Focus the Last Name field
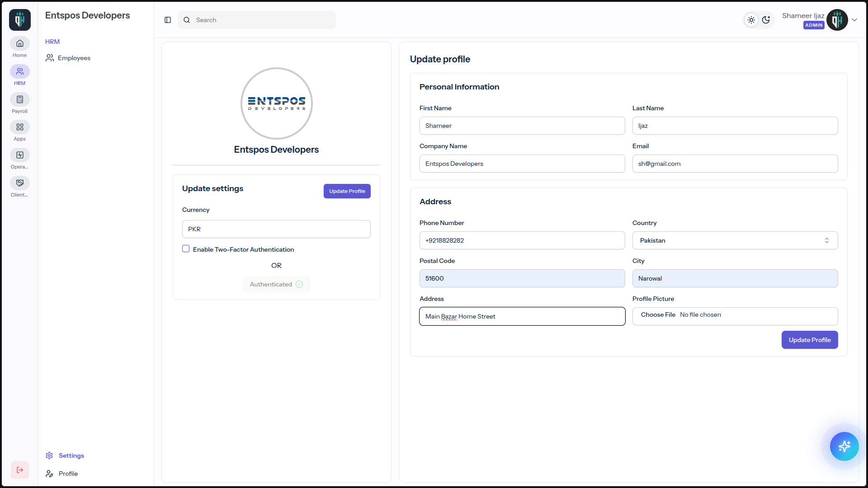 (735, 126)
